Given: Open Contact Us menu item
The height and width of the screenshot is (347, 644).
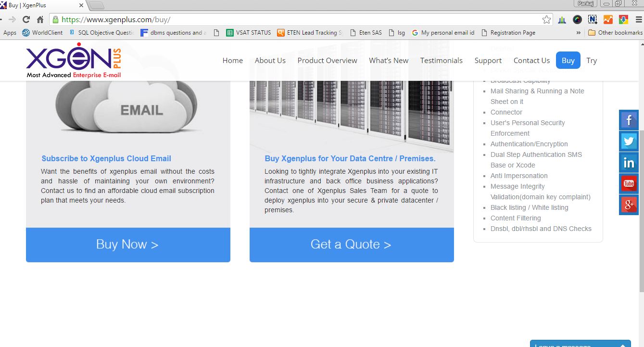Looking at the screenshot, I should pyautogui.click(x=532, y=61).
